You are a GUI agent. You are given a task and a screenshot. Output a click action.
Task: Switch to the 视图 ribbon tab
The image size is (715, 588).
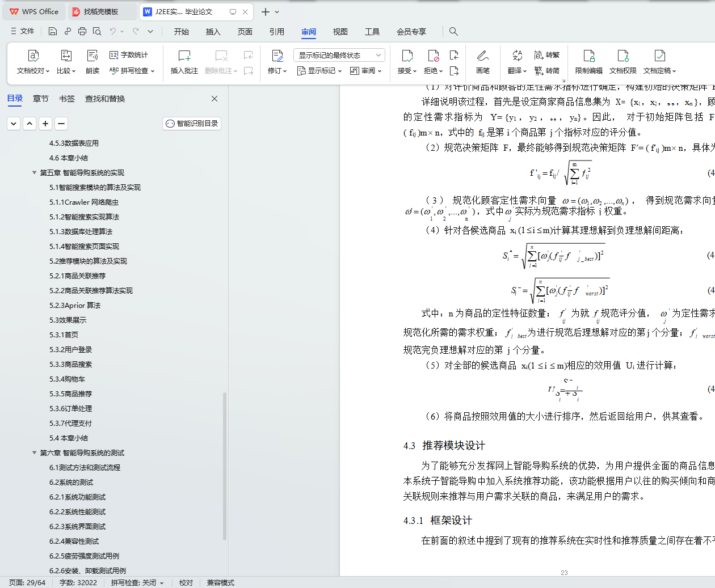tap(340, 32)
